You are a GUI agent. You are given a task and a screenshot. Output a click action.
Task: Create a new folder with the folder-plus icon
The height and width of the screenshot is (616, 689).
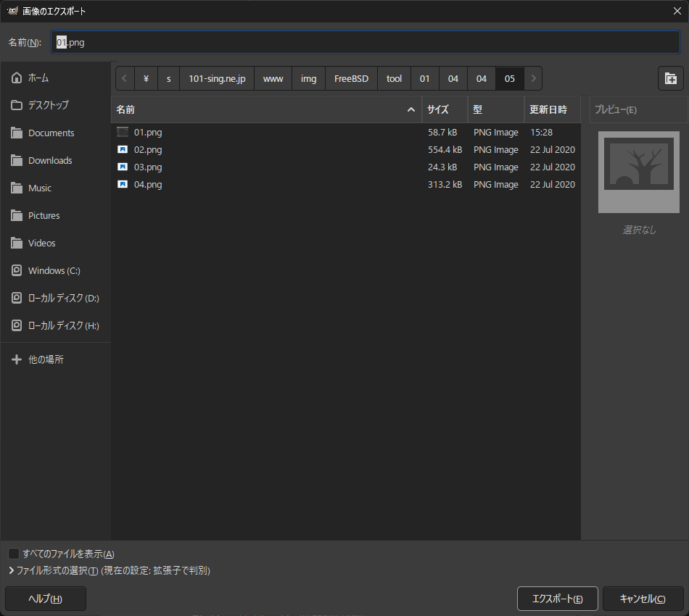[671, 78]
